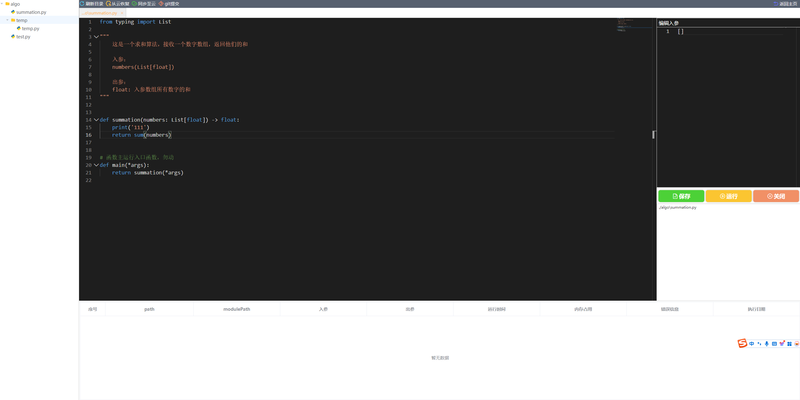The width and height of the screenshot is (800, 400).
Task: Select the summation.py editor tab
Action: click(x=101, y=13)
